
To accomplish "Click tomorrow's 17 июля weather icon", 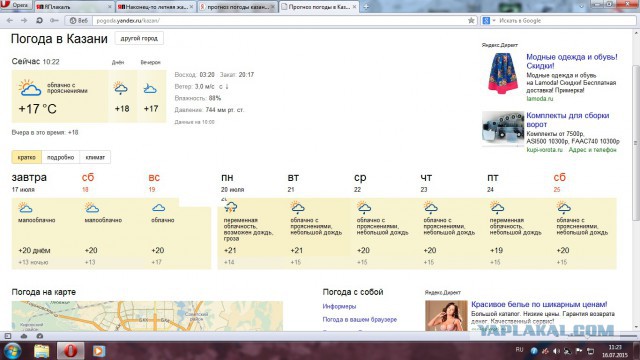I will (25, 208).
